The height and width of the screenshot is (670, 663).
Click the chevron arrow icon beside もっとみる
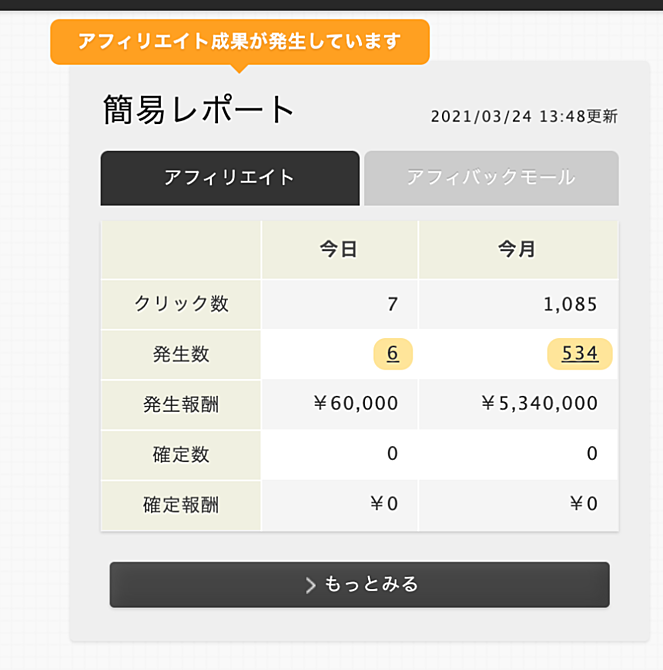311,585
